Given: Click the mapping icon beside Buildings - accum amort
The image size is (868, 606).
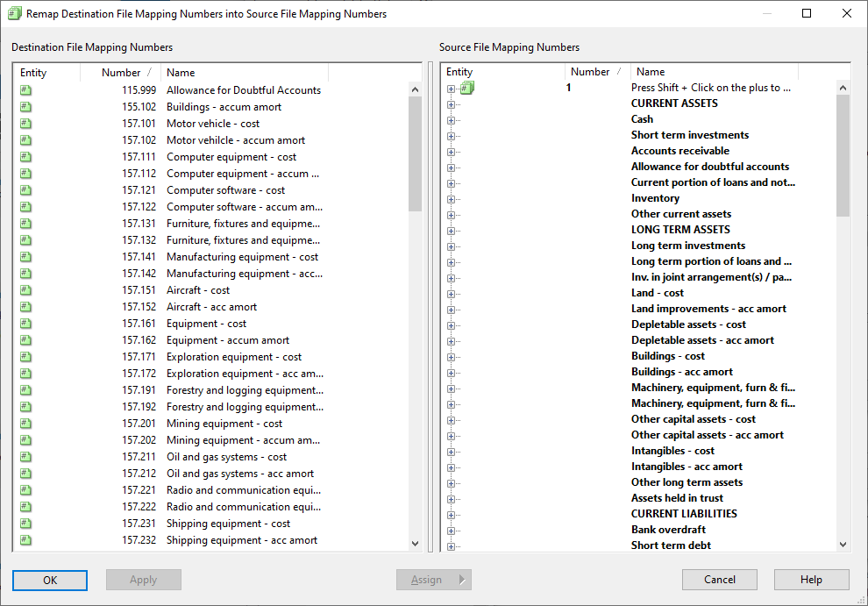Looking at the screenshot, I should tap(25, 107).
